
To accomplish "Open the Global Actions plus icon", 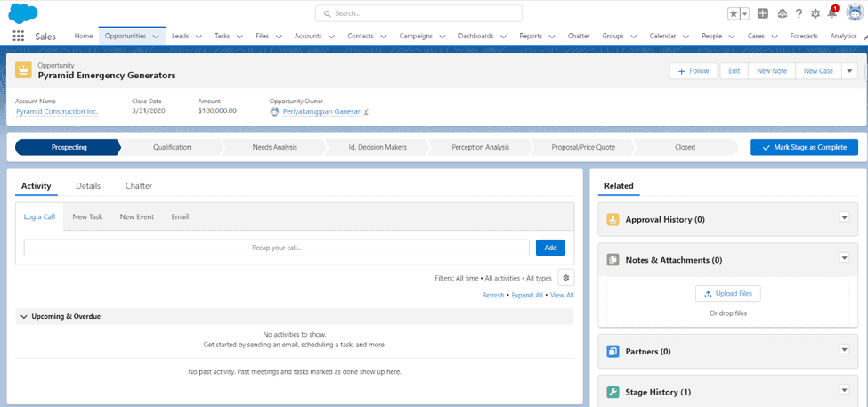I will (x=763, y=14).
